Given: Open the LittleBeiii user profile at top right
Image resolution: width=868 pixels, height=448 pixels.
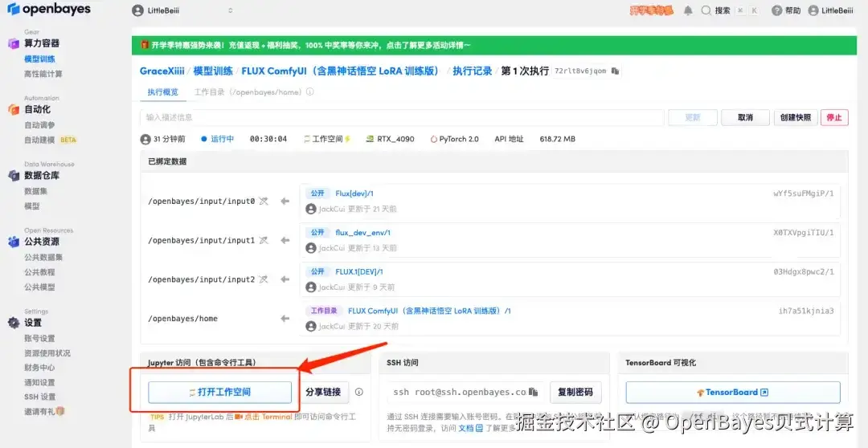Looking at the screenshot, I should click(x=830, y=10).
